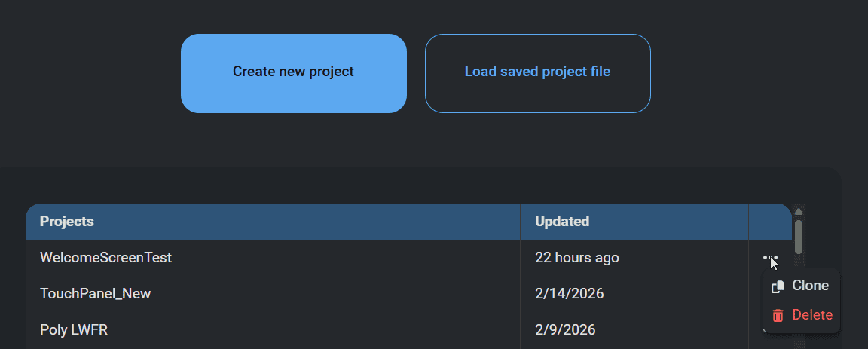This screenshot has height=349, width=868.
Task: Click the 2/9/2026 date cell
Action: click(x=565, y=329)
